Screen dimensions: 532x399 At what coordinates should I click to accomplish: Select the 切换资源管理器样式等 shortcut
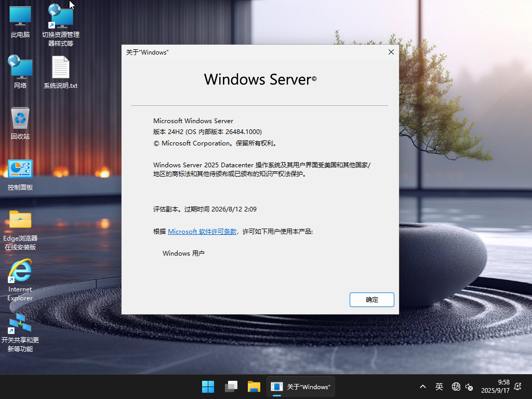point(61,25)
